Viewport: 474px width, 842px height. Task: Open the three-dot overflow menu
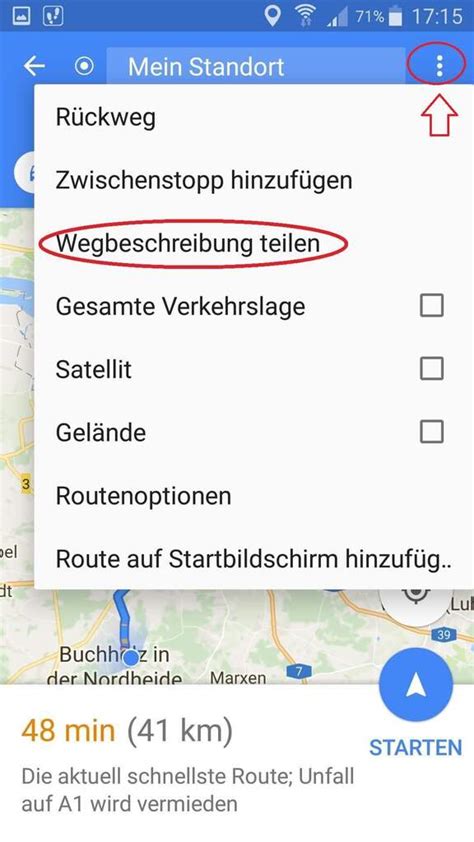click(440, 66)
